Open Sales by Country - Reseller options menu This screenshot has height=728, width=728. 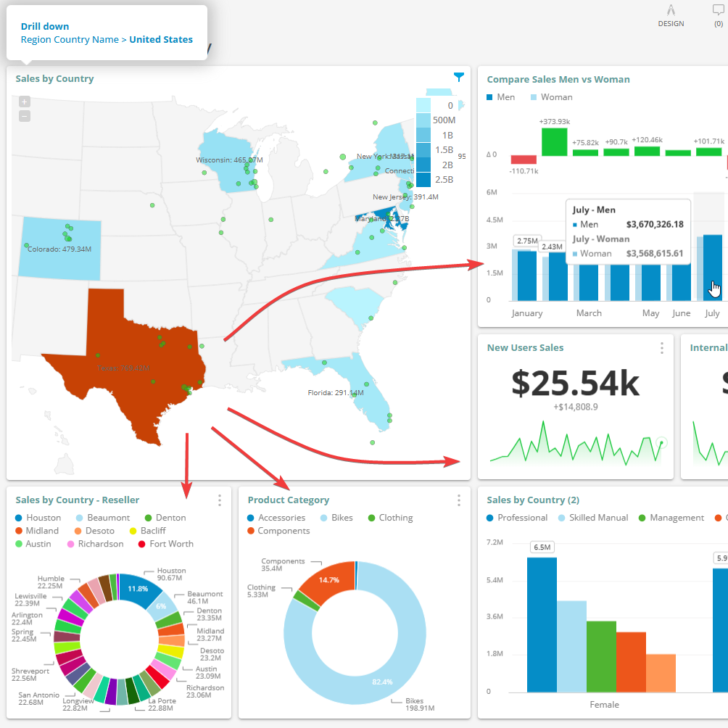click(219, 500)
